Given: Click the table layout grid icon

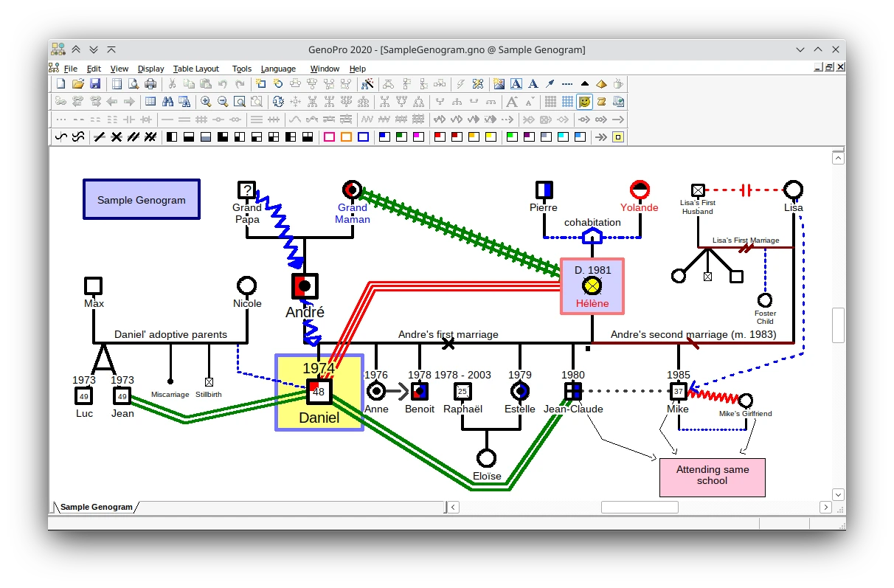Looking at the screenshot, I should click(x=150, y=101).
